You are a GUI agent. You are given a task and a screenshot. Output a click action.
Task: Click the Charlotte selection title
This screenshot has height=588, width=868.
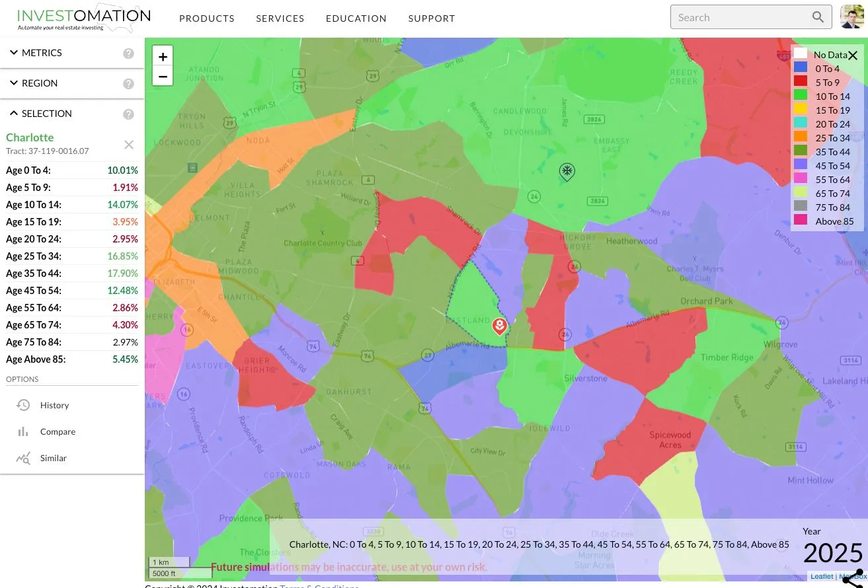[x=30, y=137]
